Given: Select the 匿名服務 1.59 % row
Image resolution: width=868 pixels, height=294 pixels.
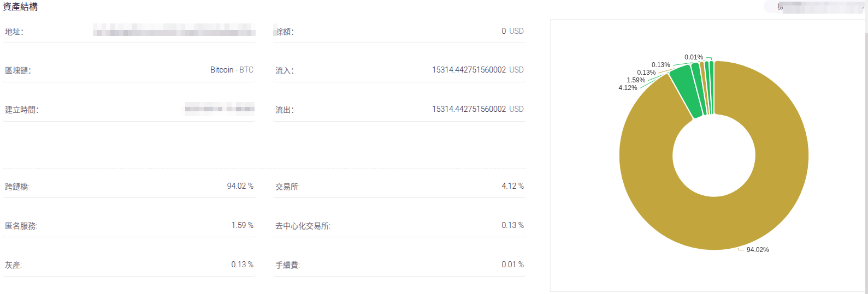Looking at the screenshot, I should pyautogui.click(x=129, y=226).
